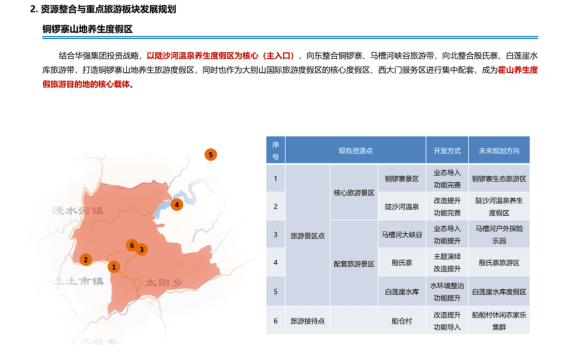This screenshot has height=360, width=570.
Task: Click the map label 太阳乡
Action: pyautogui.click(x=164, y=283)
